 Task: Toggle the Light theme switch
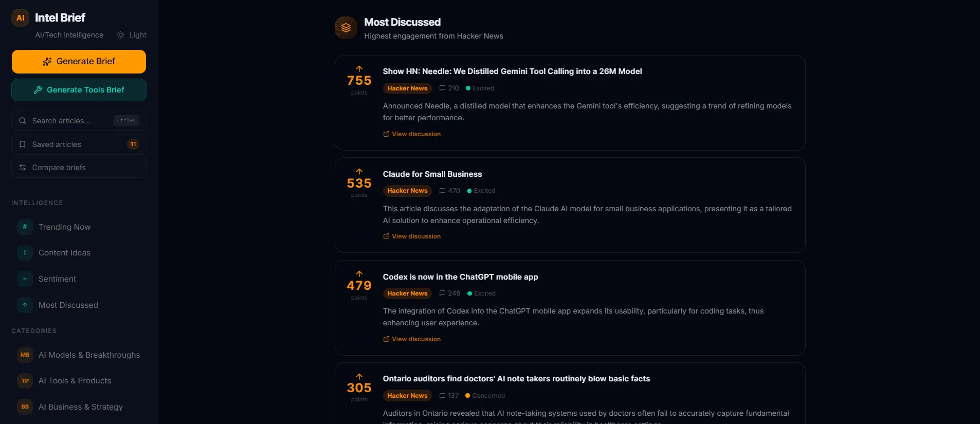pos(132,35)
